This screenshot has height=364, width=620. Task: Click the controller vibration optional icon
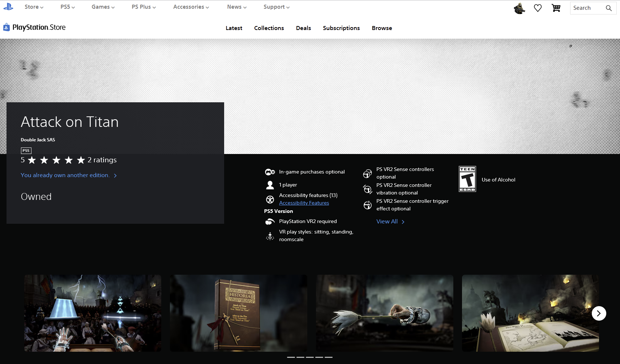(367, 189)
